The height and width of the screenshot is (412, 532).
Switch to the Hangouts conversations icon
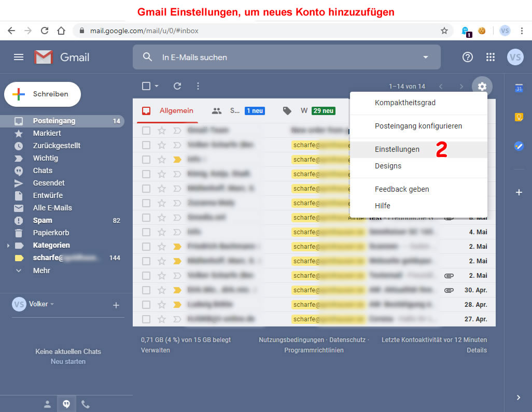coord(66,404)
